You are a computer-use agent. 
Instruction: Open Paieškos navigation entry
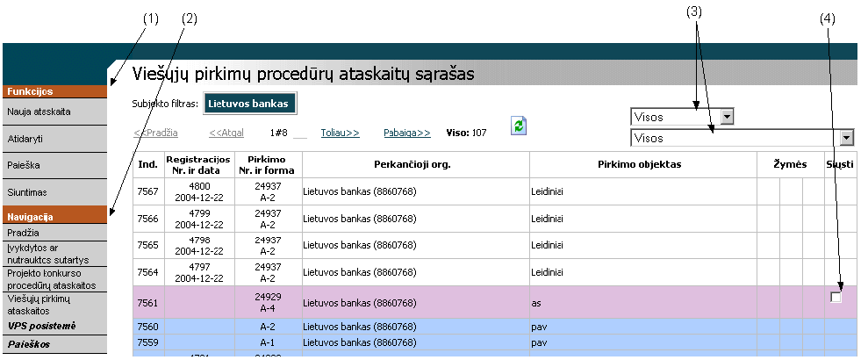pos(54,344)
